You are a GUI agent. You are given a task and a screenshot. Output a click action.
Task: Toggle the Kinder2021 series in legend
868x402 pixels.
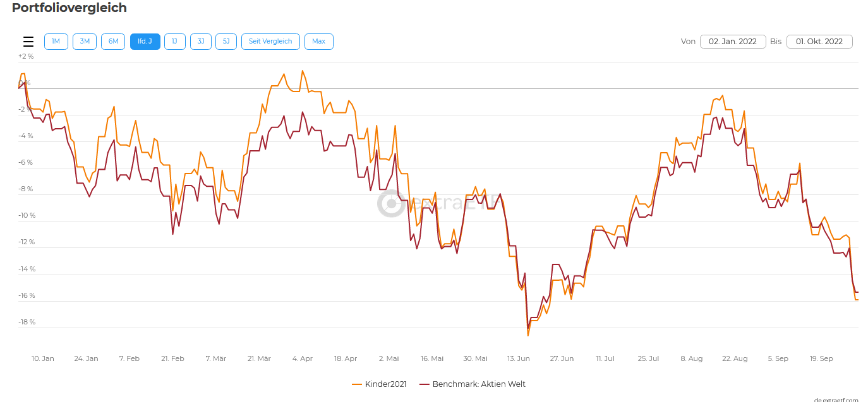(x=385, y=384)
